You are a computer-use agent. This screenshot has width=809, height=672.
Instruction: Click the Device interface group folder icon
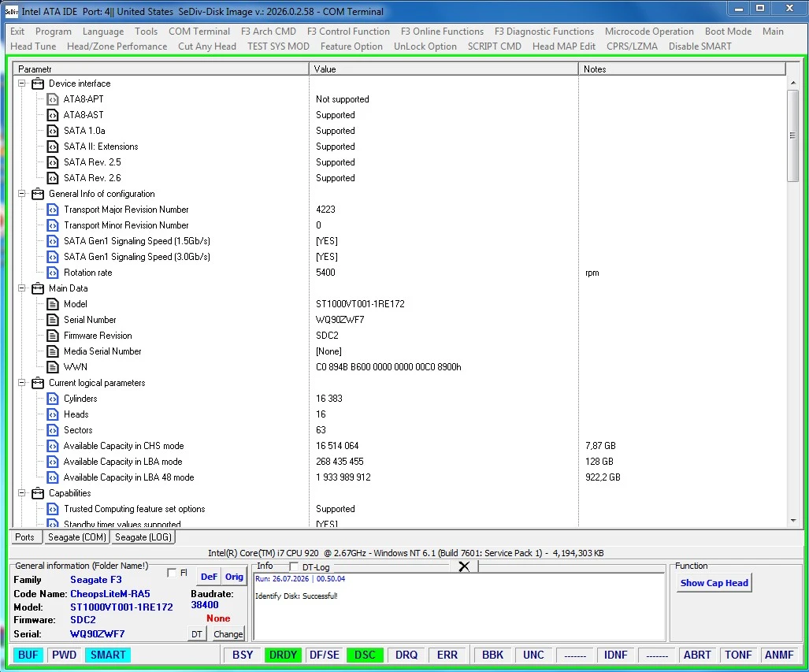[38, 83]
